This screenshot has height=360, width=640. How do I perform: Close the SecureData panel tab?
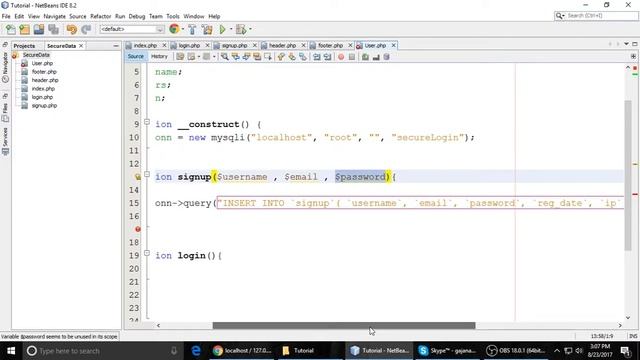click(81, 46)
